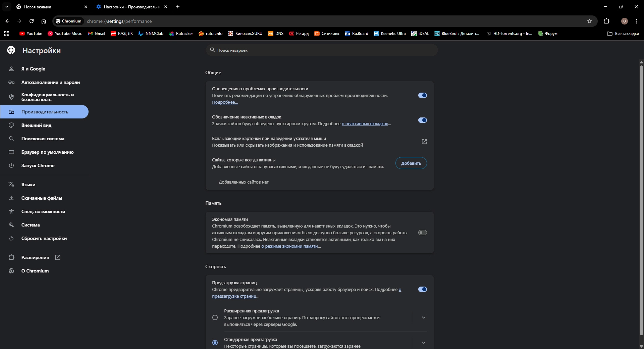Expand the extended preloading details chevron
This screenshot has width=644, height=349.
coord(423,317)
